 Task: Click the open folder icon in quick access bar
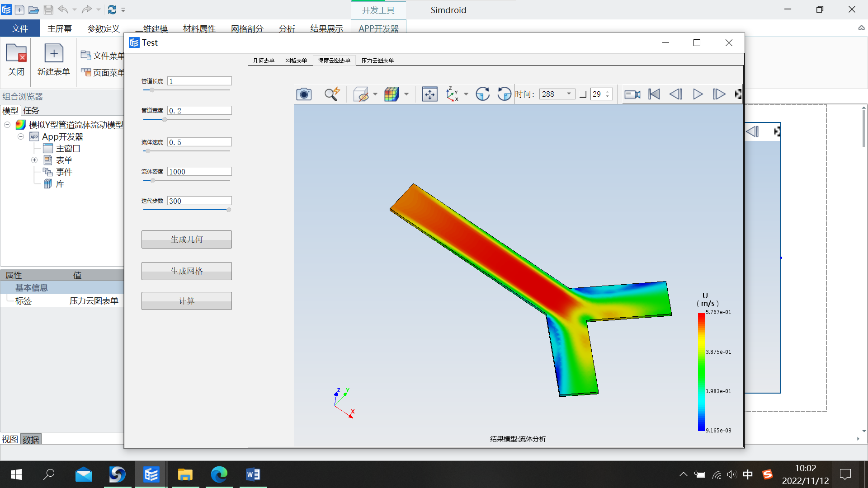coord(33,9)
